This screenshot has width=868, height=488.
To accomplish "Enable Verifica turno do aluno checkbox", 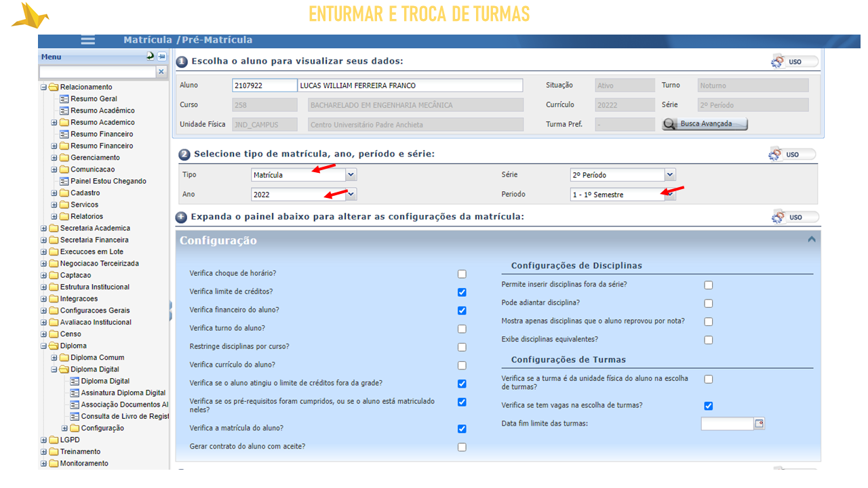I will [x=462, y=329].
